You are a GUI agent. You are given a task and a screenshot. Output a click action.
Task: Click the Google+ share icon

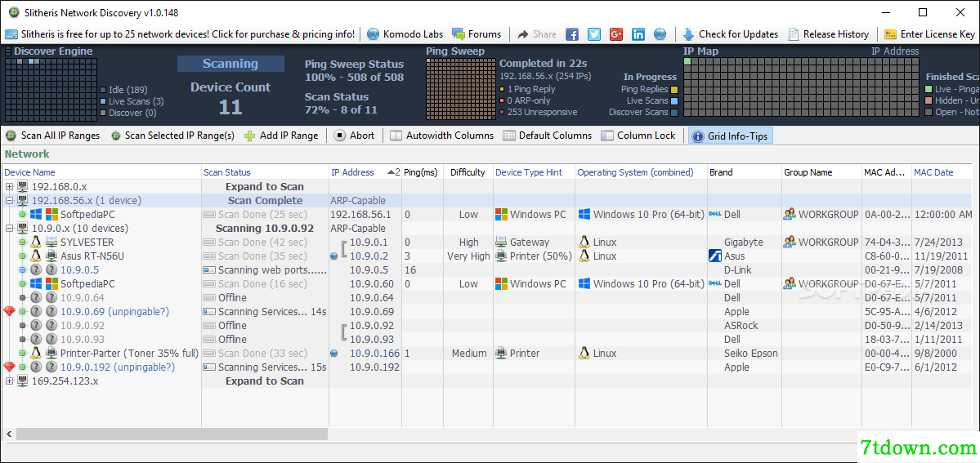pos(616,34)
